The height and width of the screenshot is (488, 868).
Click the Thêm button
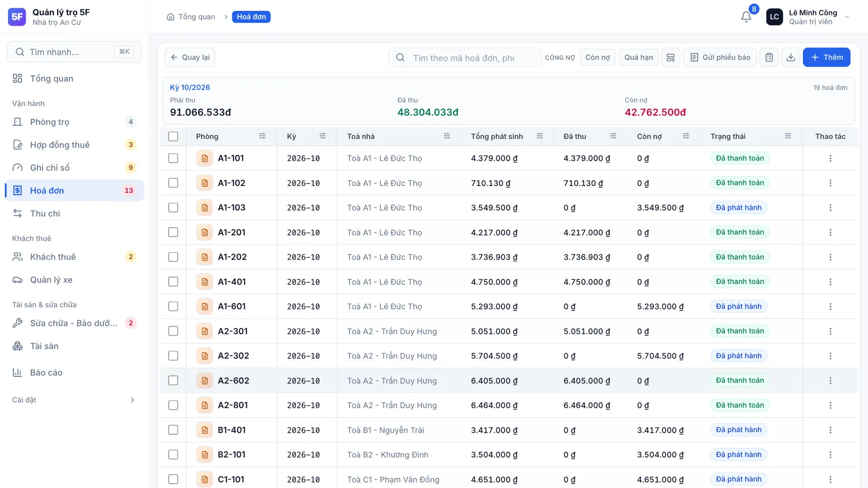[x=826, y=57]
